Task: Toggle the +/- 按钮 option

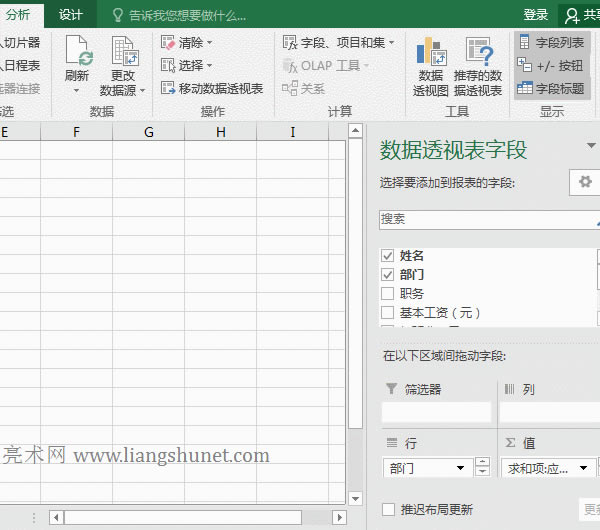Action: click(551, 66)
